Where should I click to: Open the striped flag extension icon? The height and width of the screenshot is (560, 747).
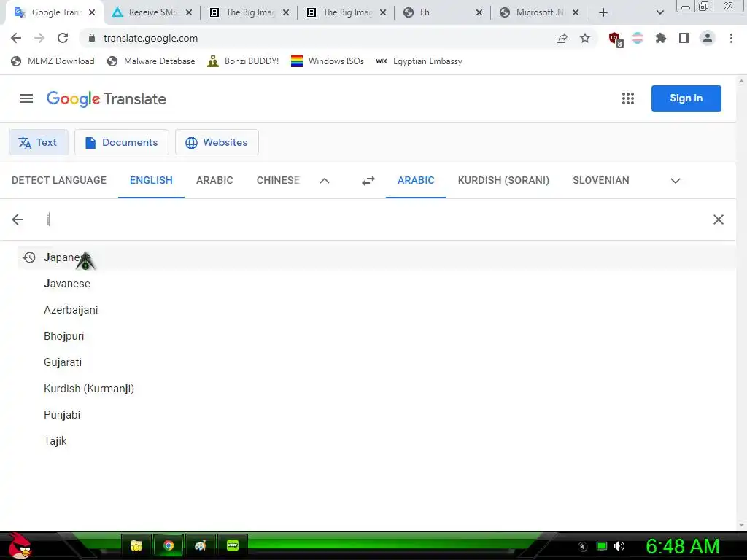coord(638,38)
